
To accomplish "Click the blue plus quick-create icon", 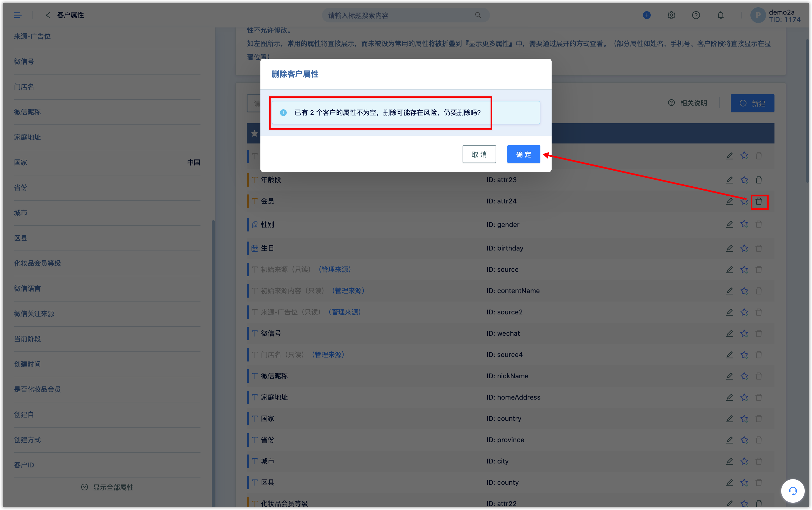I will [x=646, y=15].
